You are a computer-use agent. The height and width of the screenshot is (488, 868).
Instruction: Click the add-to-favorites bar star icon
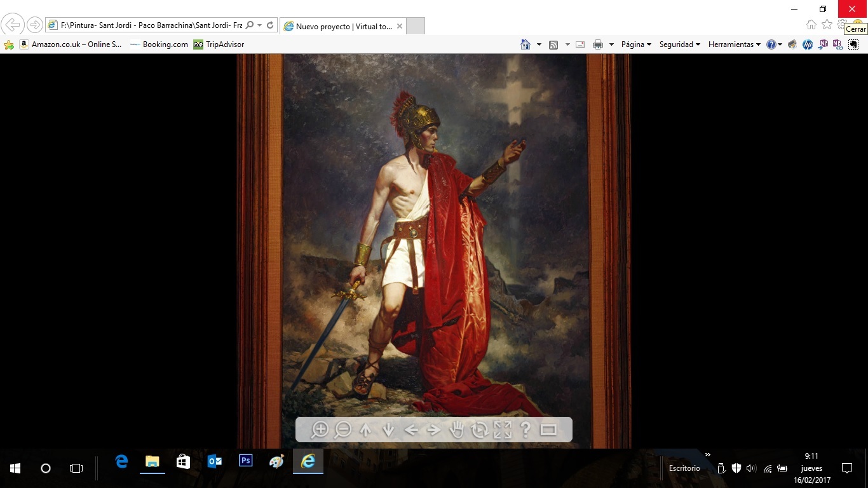9,44
